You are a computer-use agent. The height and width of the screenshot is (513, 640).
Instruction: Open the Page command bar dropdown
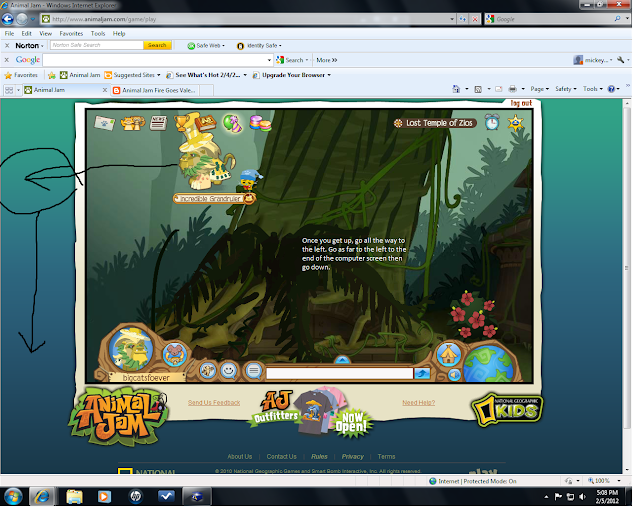(x=540, y=89)
